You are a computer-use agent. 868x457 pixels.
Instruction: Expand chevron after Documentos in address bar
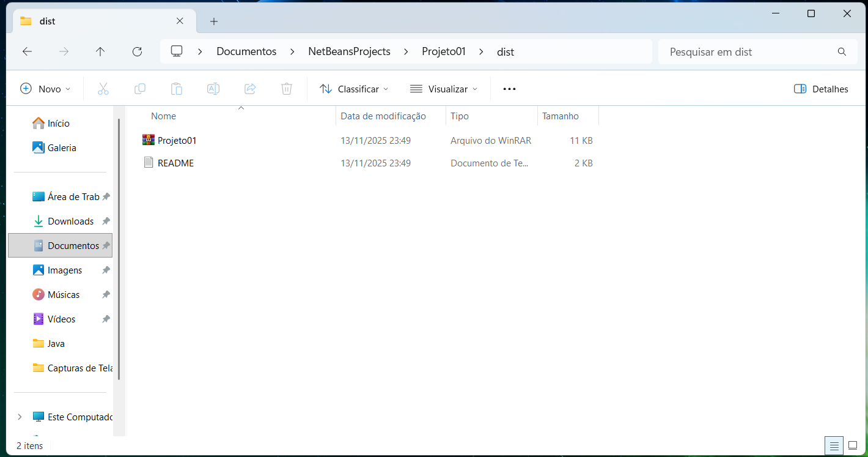pos(292,52)
